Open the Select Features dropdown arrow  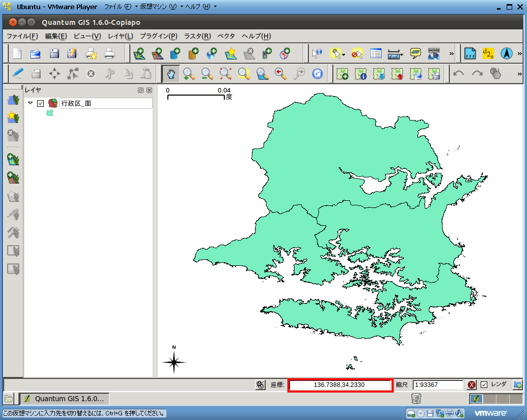coord(344,55)
